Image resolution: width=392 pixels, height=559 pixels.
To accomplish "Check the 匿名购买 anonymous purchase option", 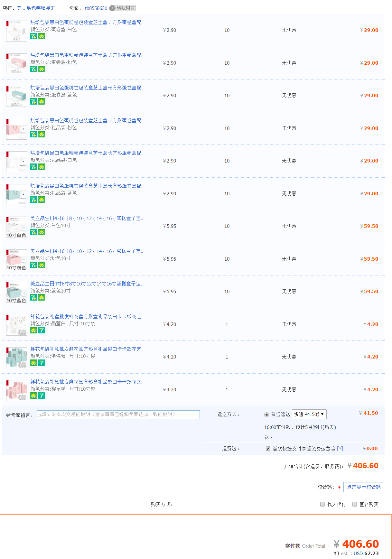I will [x=355, y=504].
